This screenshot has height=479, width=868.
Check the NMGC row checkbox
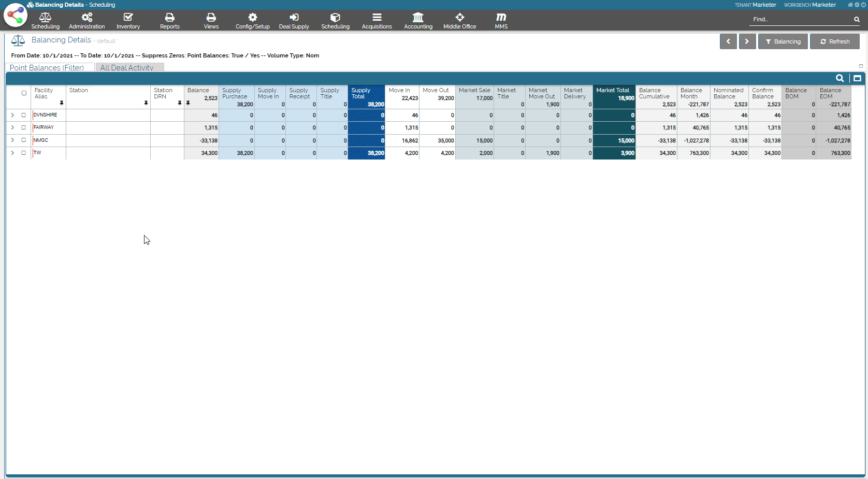coord(24,140)
